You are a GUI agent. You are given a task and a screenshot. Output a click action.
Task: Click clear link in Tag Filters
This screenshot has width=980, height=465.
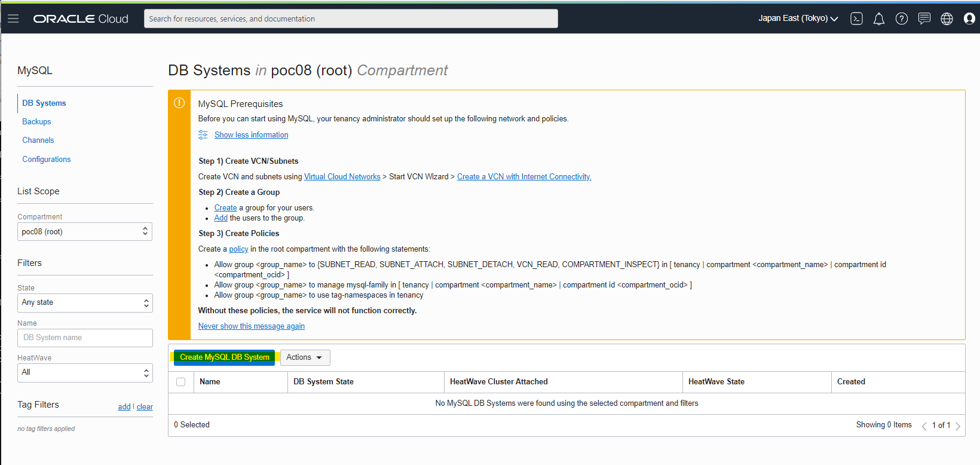(145, 407)
